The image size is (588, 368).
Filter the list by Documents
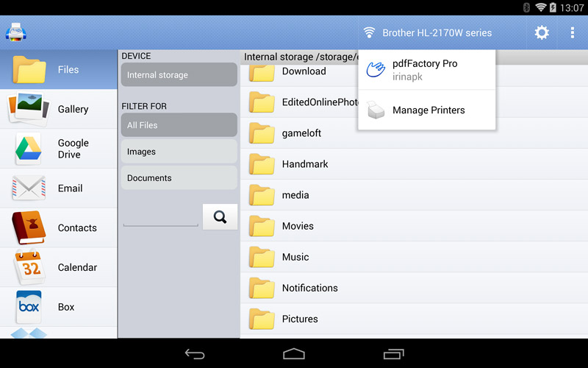(x=179, y=178)
